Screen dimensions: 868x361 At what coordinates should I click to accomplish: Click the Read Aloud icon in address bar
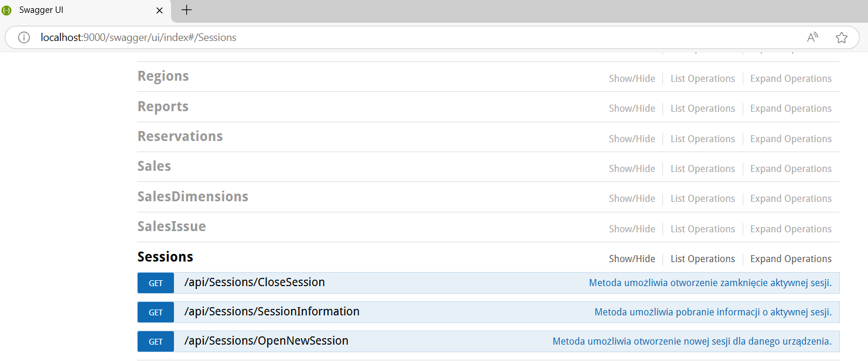tap(812, 37)
